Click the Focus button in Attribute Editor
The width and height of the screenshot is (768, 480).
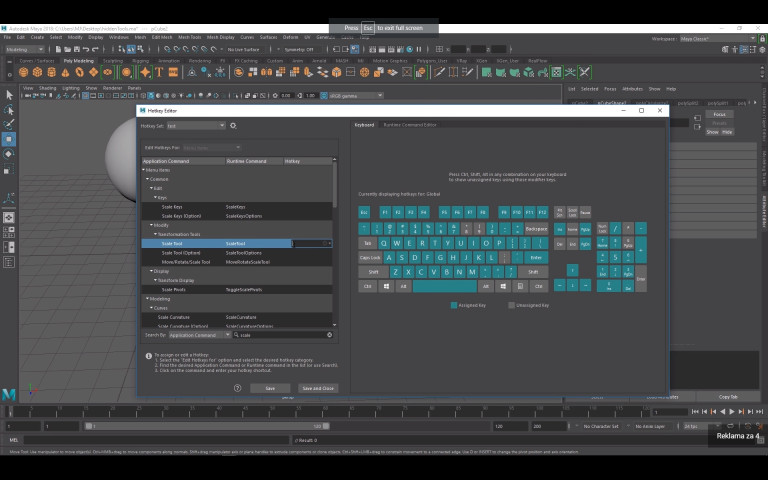[x=719, y=114]
